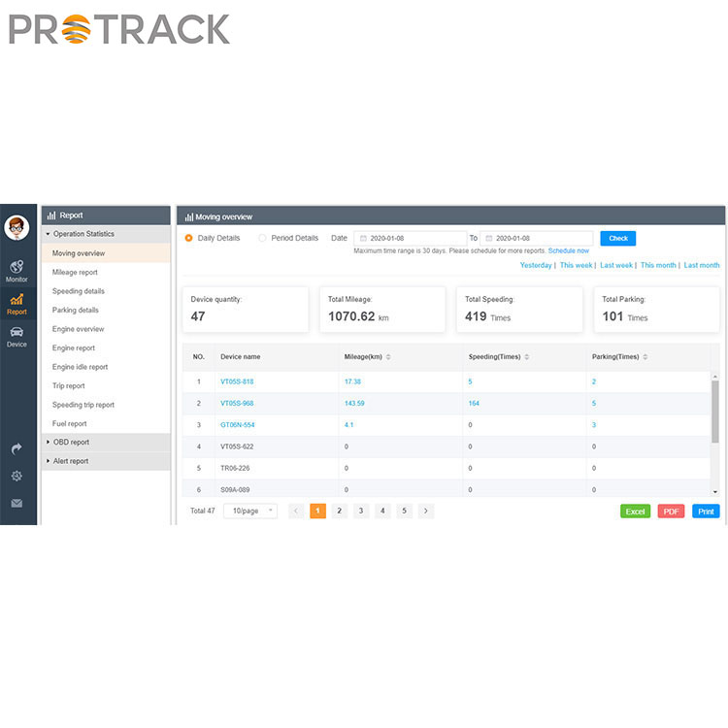Click the end date input field
Viewport: 728px width, 728px height.
[x=536, y=238]
